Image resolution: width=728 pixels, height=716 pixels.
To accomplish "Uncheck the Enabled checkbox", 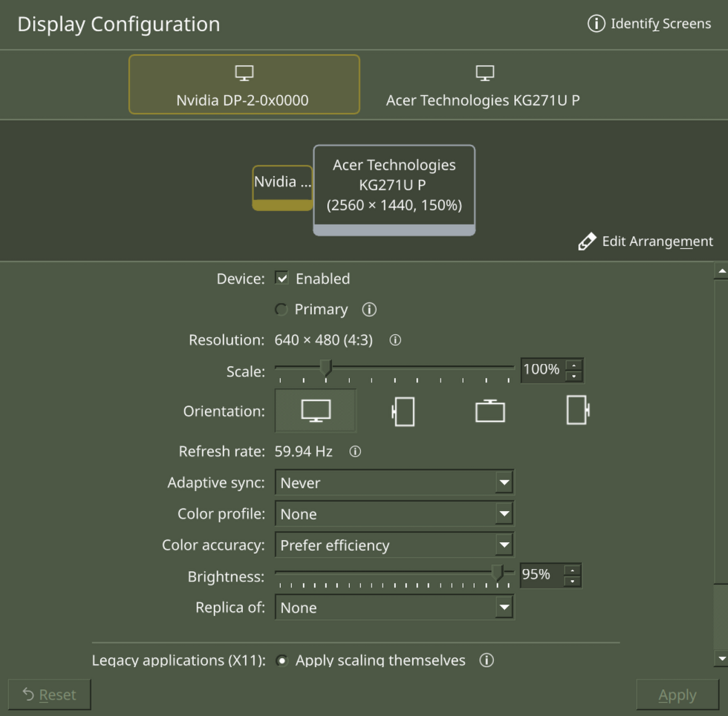I will click(282, 278).
